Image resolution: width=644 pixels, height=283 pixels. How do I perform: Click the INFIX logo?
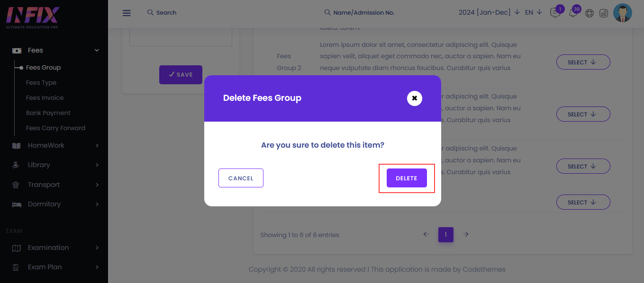33,18
